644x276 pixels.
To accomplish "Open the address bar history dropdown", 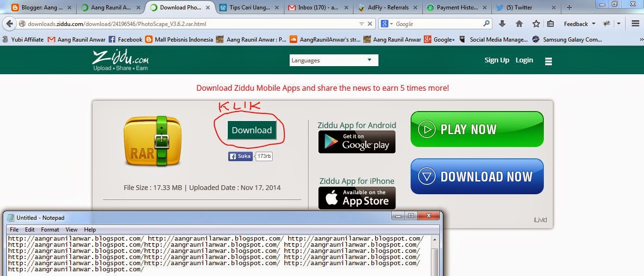I will 361,24.
